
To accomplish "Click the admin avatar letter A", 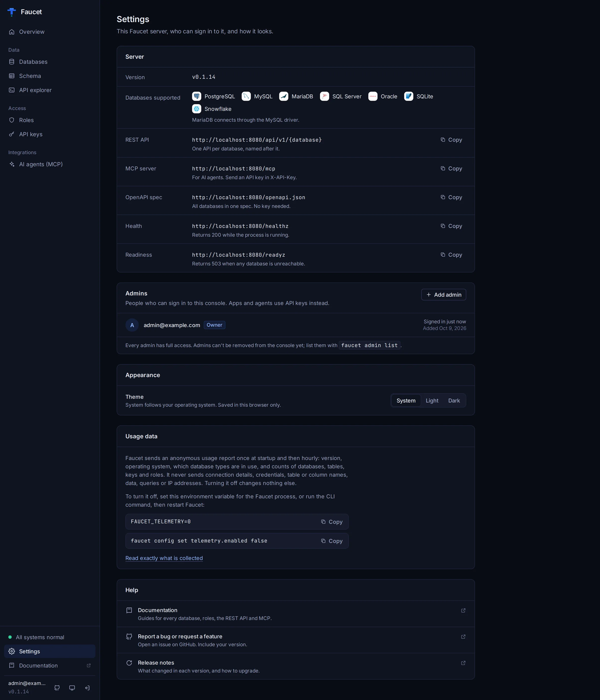I will click(132, 325).
